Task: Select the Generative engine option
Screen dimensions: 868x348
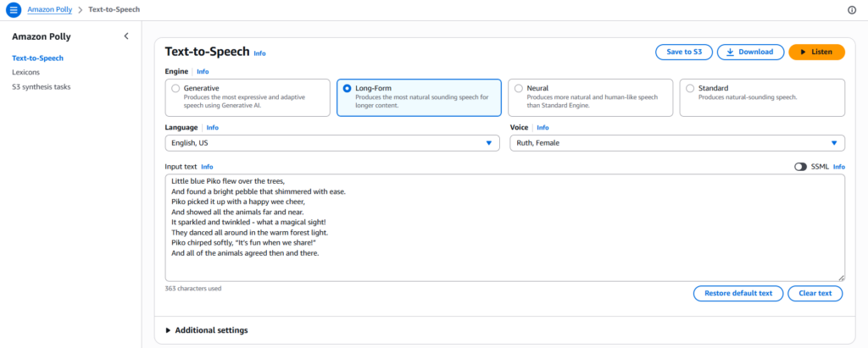Action: pos(175,88)
